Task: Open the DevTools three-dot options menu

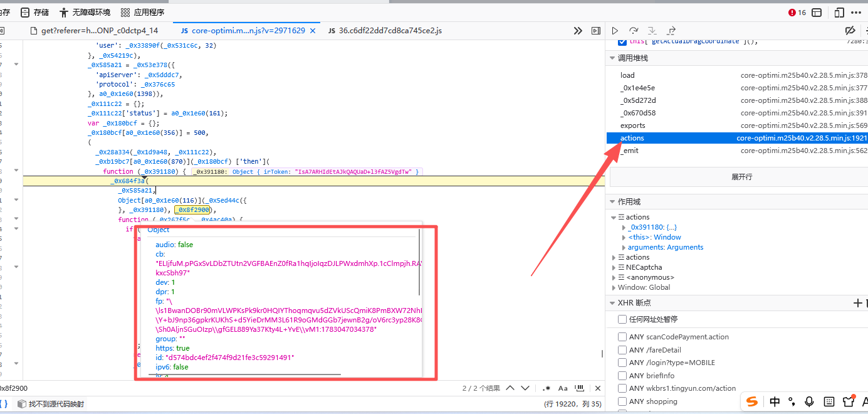Action: pyautogui.click(x=857, y=12)
